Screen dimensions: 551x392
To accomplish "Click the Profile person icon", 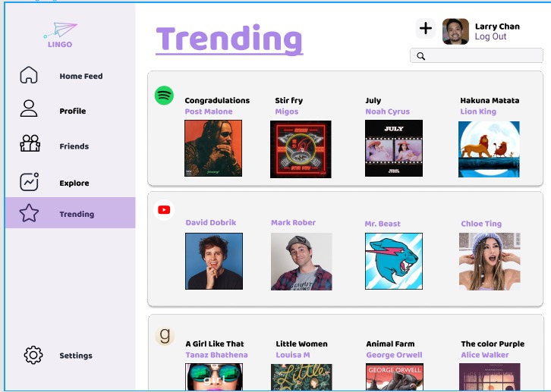I will click(x=29, y=108).
